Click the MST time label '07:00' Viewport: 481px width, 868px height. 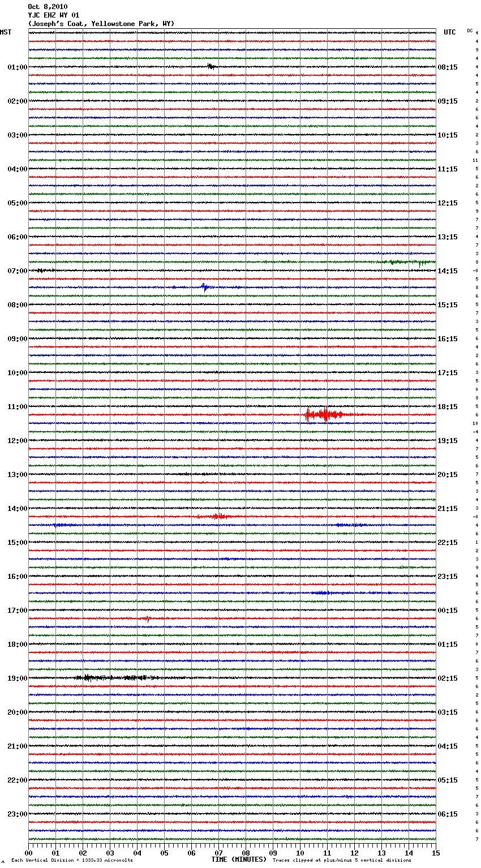coord(17,271)
